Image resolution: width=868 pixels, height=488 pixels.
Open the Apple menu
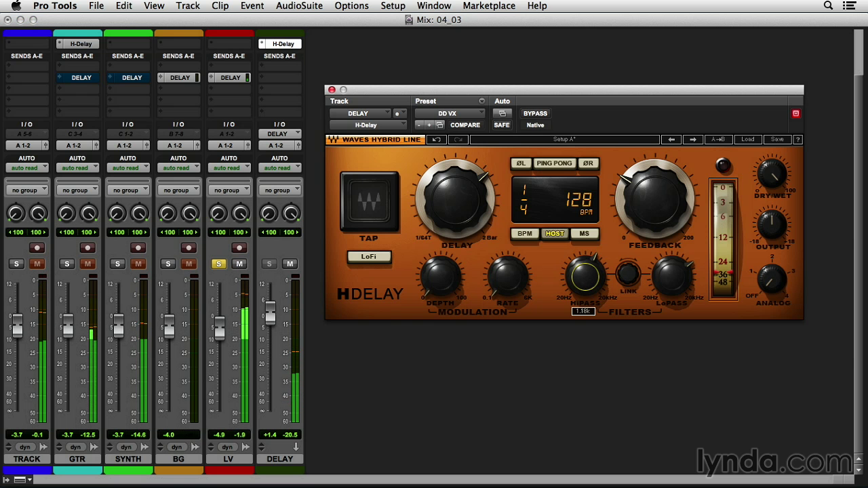[16, 6]
